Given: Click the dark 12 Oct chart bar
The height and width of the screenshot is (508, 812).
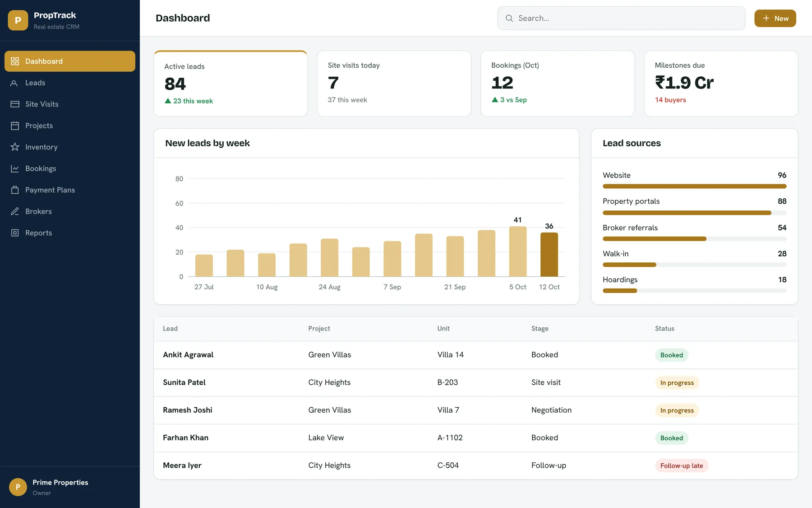Looking at the screenshot, I should coord(549,254).
